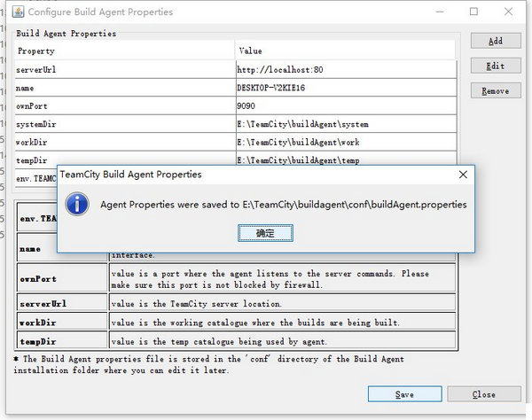This screenshot has height=420, width=532.
Task: Click the Remove button
Action: tap(496, 90)
